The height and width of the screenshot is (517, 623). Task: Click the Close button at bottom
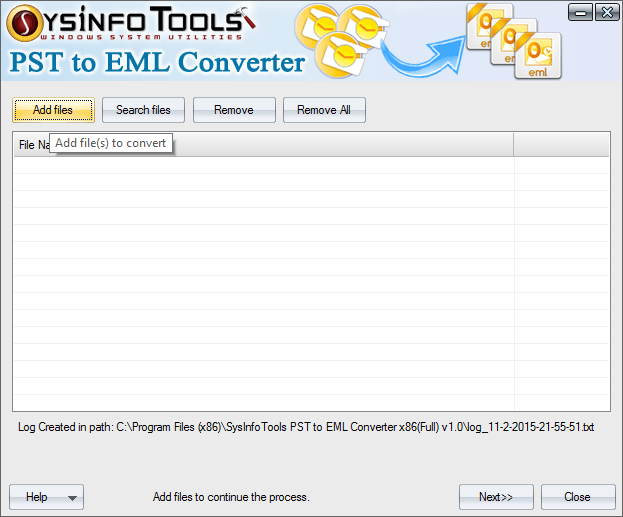(x=578, y=497)
